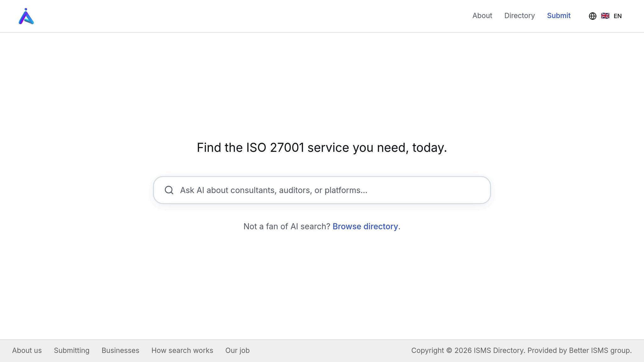Click the ISO 27001 headline text
The height and width of the screenshot is (362, 644).
point(321,147)
